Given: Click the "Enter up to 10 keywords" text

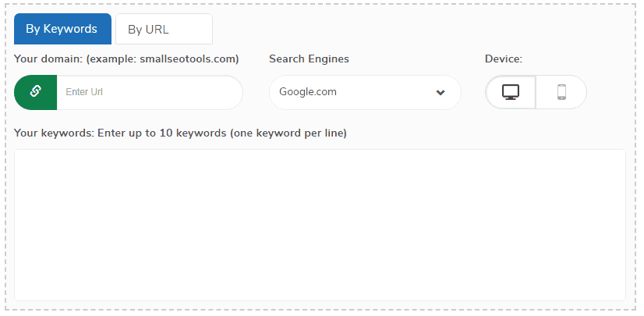Looking at the screenshot, I should click(x=162, y=133).
